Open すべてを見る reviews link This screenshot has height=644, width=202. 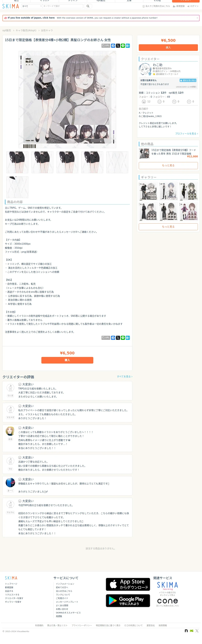click(x=125, y=377)
